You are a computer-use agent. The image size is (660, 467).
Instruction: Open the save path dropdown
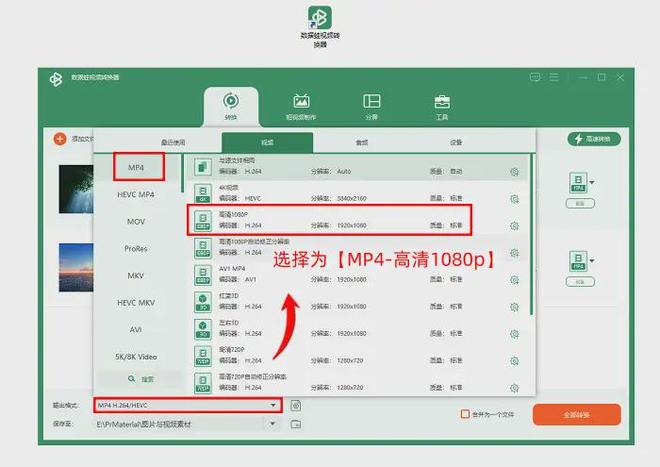click(273, 424)
